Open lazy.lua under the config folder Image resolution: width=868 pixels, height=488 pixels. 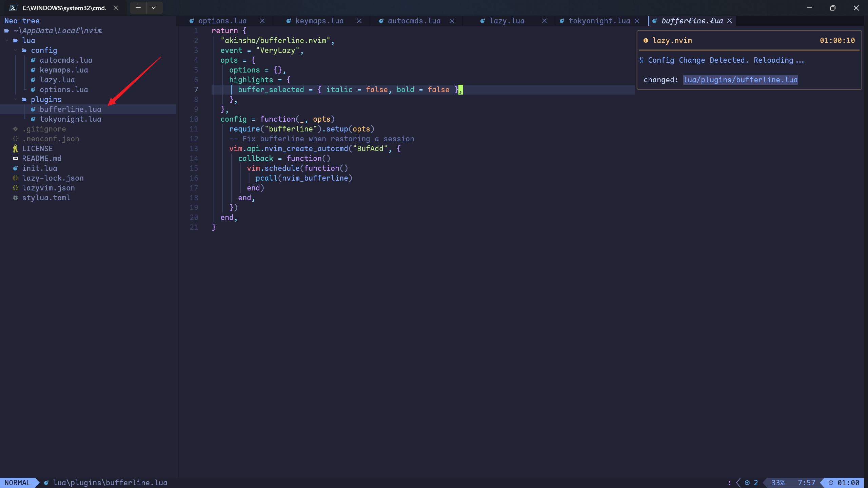[x=57, y=80]
